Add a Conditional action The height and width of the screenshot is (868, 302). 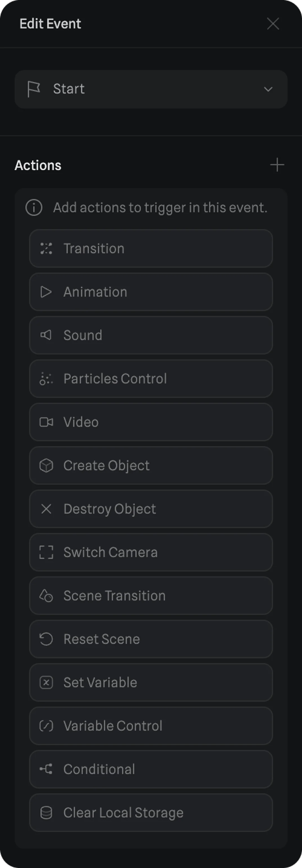[151, 769]
